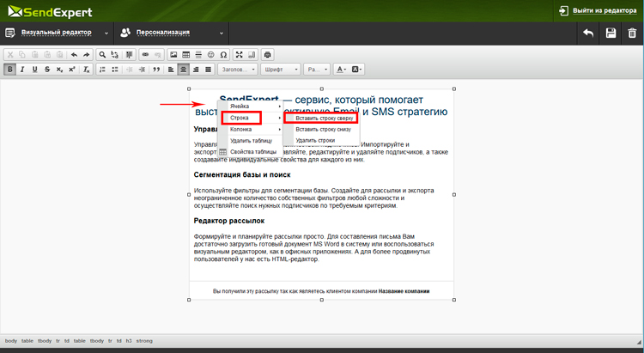Click the Show Blocks icon
The width and height of the screenshot is (644, 353).
[x=252, y=55]
